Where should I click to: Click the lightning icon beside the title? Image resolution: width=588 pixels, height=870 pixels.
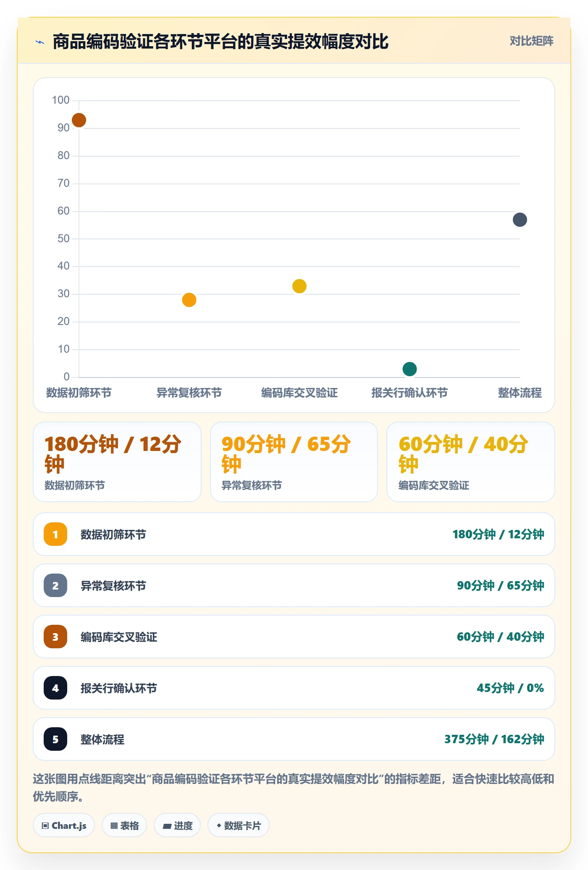[40, 42]
